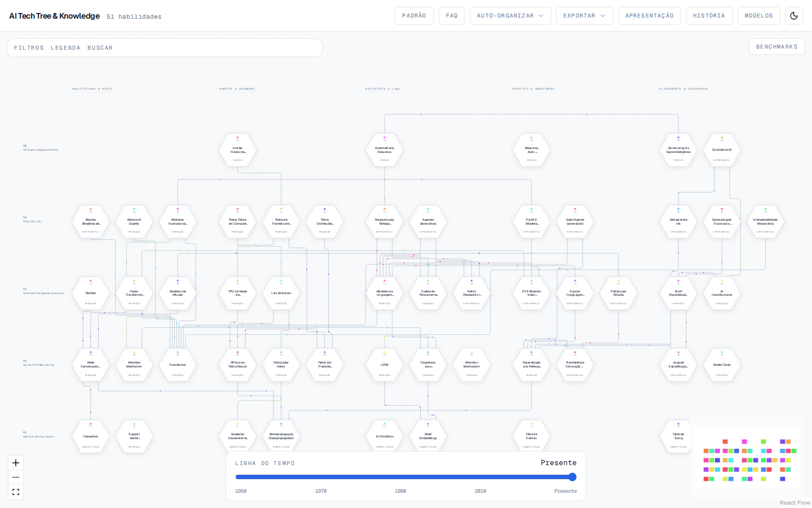Toggle dark mode with the moon icon

pos(794,16)
